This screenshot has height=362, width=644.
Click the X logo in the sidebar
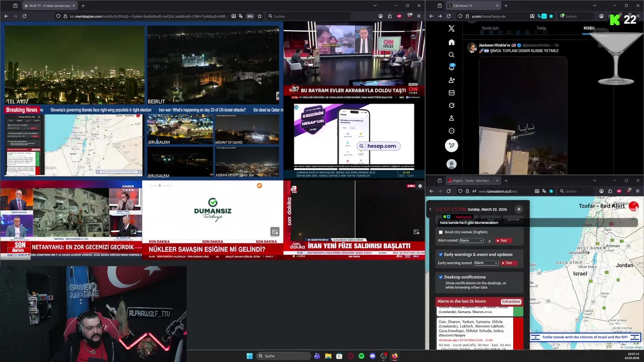point(451,29)
